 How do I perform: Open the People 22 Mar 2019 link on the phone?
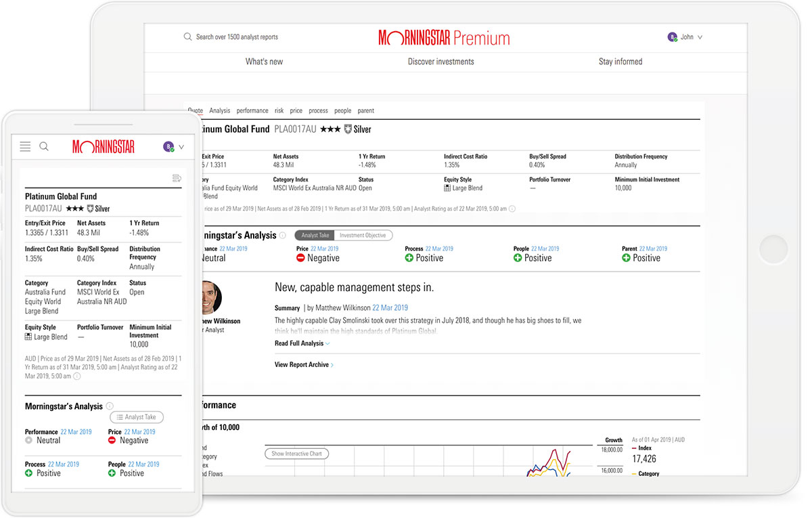pos(143,465)
